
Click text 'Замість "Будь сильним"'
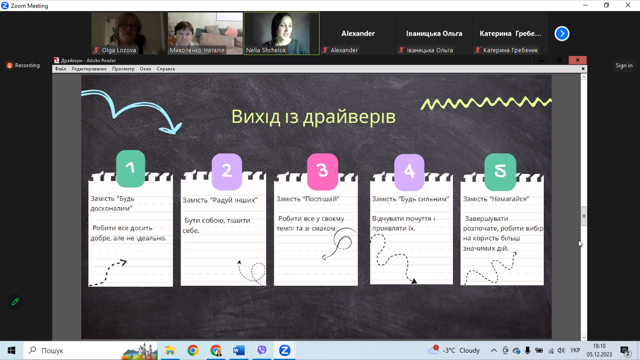411,199
